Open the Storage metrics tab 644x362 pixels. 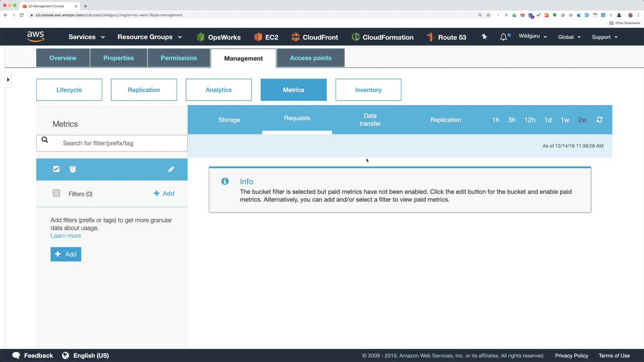[x=229, y=120]
